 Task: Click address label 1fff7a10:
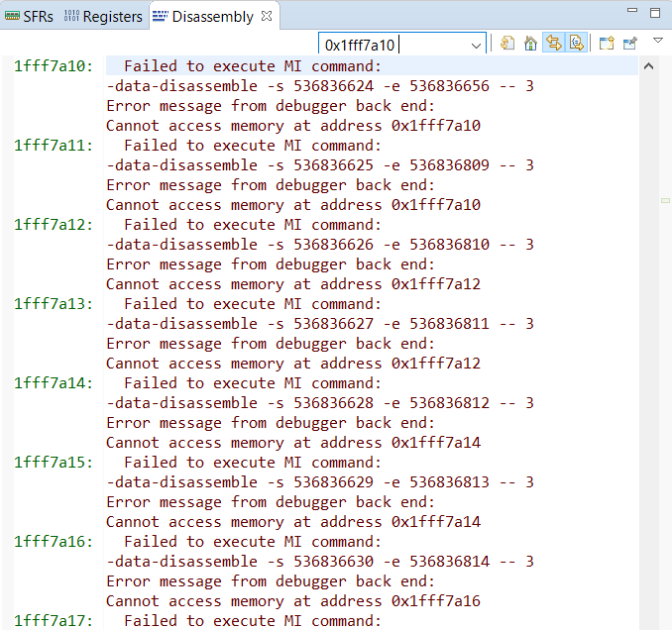54,66
